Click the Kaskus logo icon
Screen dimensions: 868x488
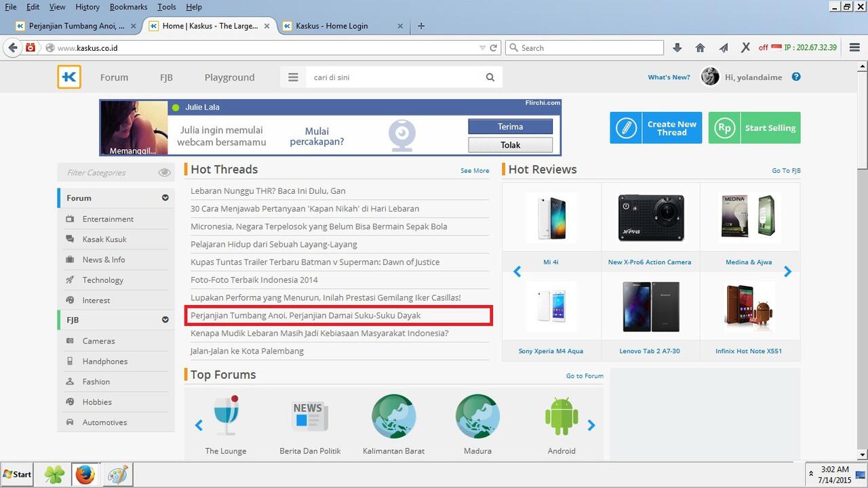point(69,77)
